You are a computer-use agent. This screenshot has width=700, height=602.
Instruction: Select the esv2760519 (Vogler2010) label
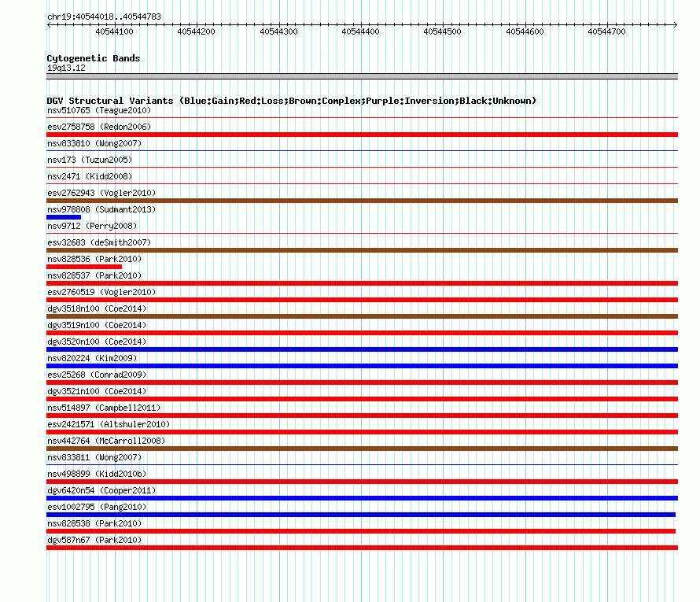pyautogui.click(x=101, y=292)
